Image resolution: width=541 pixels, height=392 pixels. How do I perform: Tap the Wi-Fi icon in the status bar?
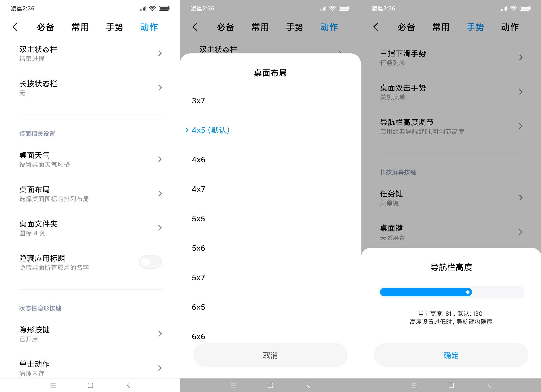coord(152,8)
